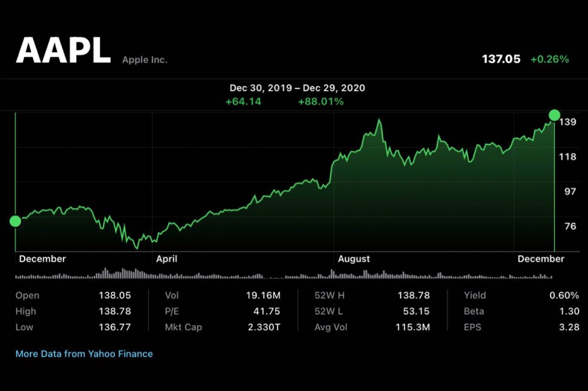Click the 52W L value 53.15
Viewport: 588px width, 391px height.
416,311
